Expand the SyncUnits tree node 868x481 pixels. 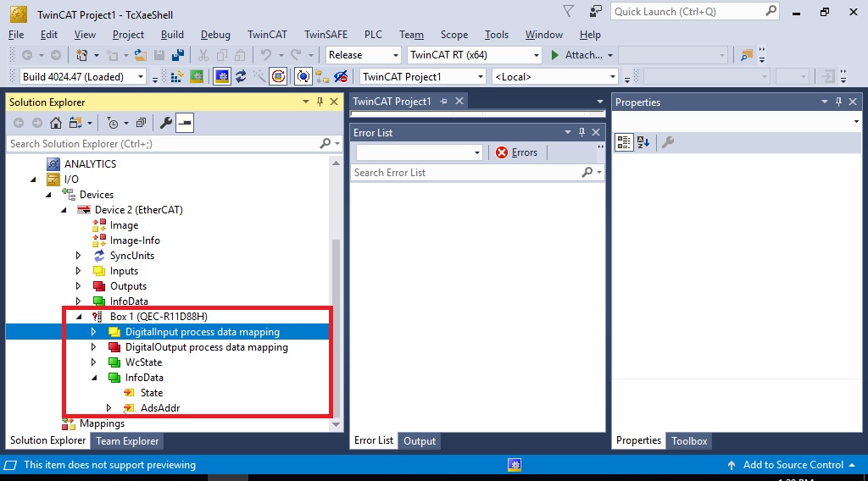79,256
